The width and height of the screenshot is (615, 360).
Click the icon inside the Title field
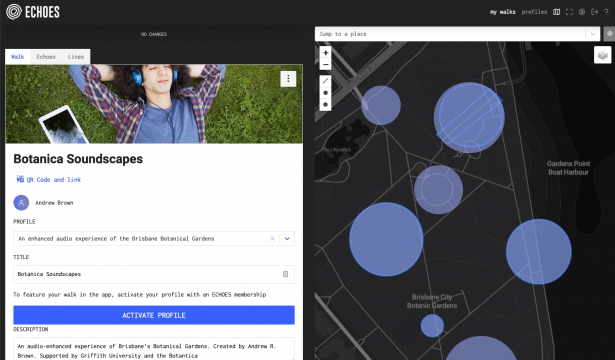click(286, 274)
